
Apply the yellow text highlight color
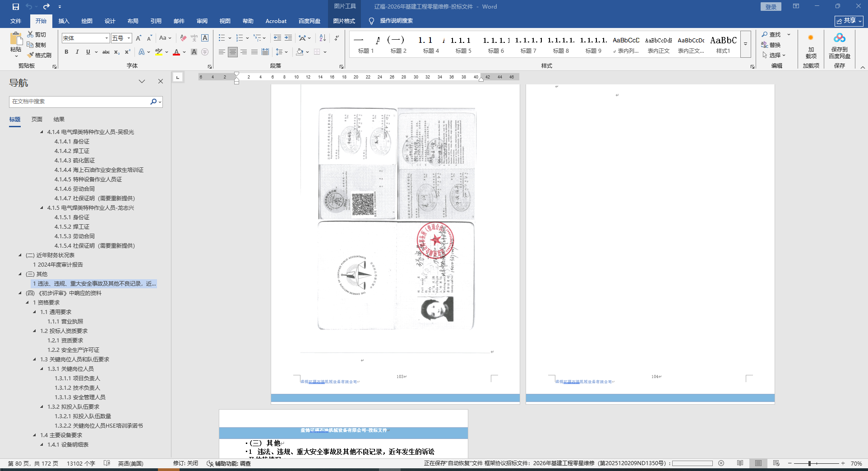(x=159, y=52)
